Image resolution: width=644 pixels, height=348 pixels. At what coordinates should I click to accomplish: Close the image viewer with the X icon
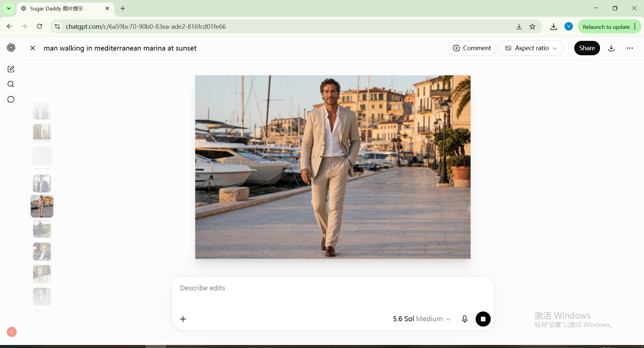pos(33,48)
